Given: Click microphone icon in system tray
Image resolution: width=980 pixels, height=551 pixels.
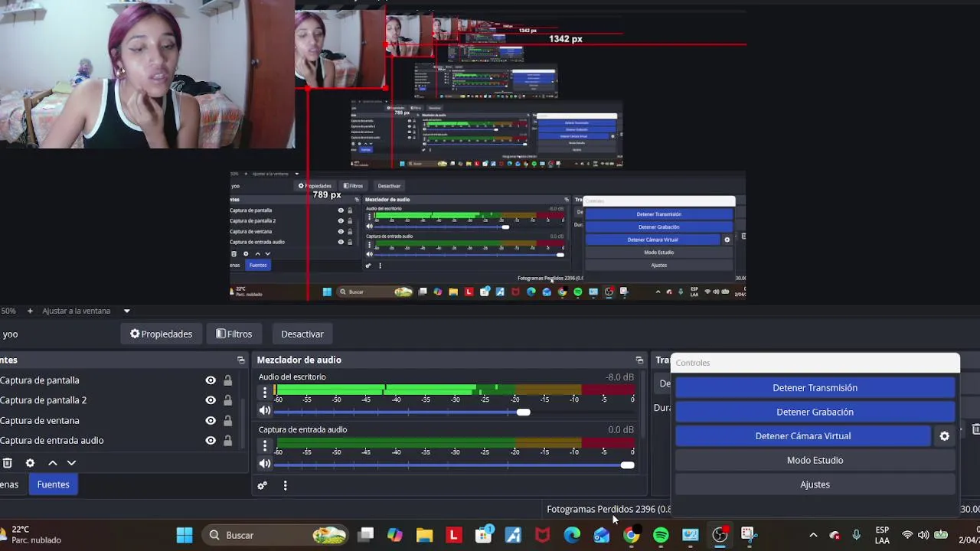Looking at the screenshot, I should pyautogui.click(x=857, y=535).
